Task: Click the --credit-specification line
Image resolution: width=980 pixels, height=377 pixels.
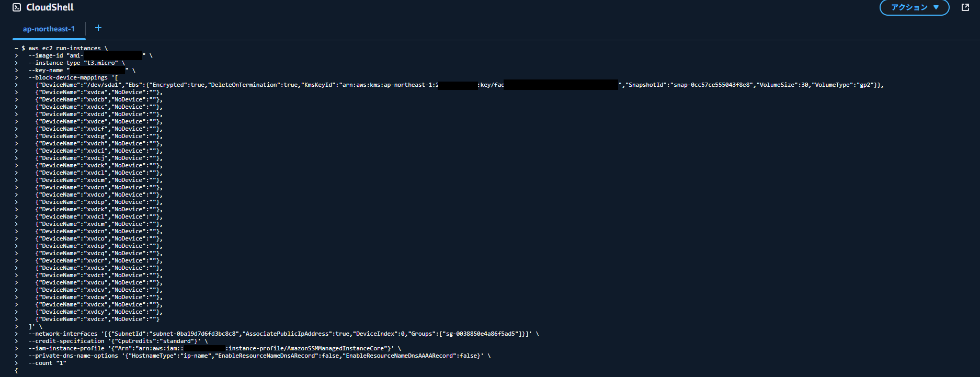Action: point(118,341)
